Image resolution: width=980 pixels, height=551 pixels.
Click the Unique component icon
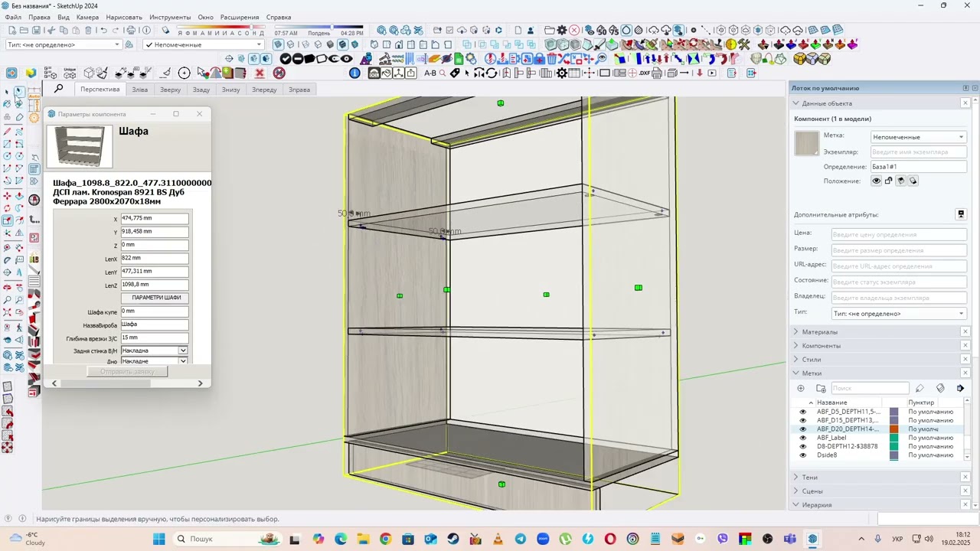[70, 73]
